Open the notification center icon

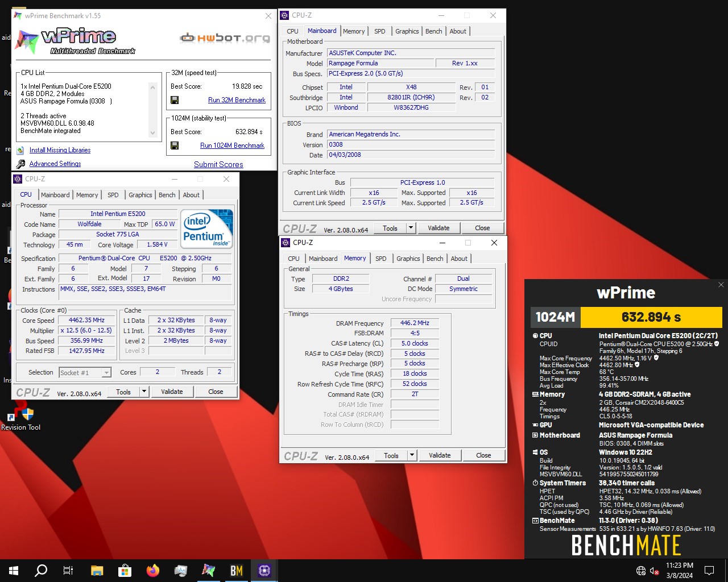[709, 571]
